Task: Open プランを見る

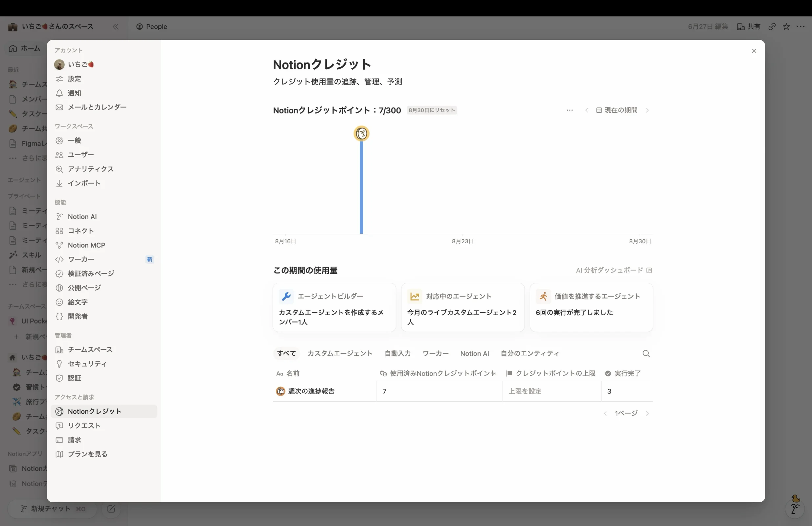Action: [104, 454]
